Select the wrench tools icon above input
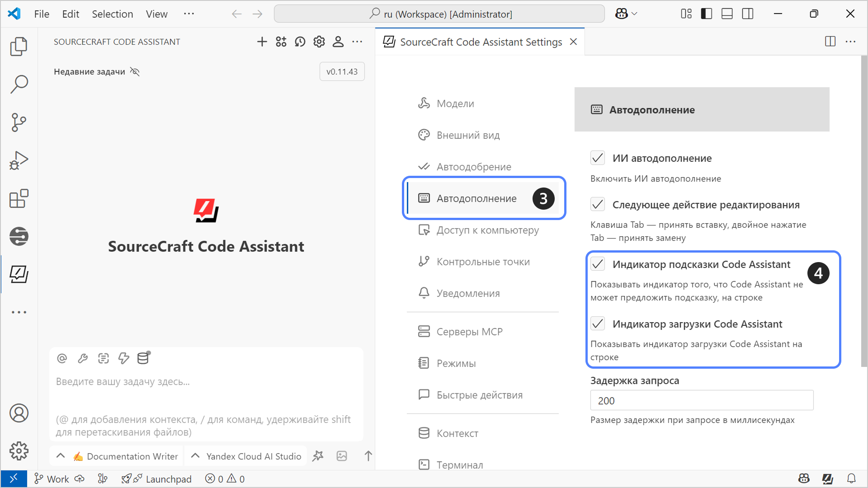 point(83,358)
